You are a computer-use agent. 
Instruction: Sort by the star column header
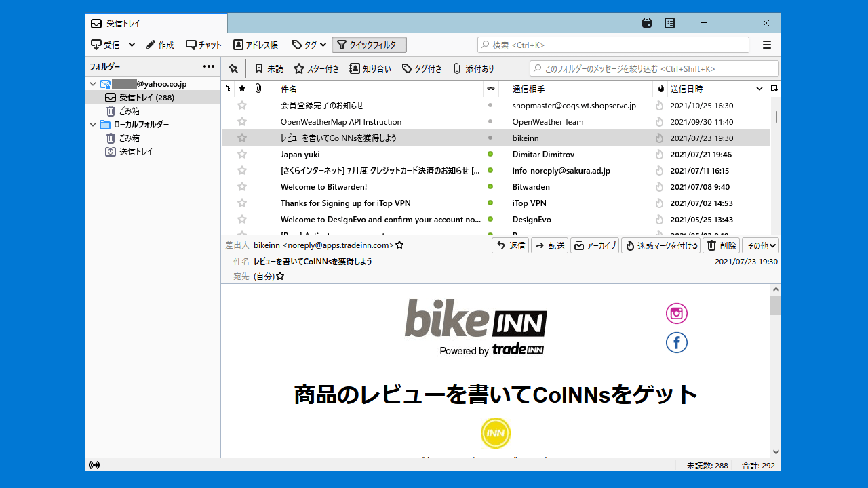[x=242, y=89]
